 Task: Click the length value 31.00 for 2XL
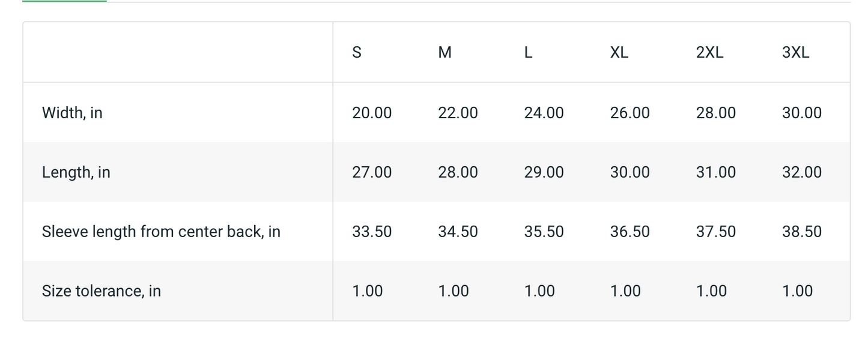(x=715, y=172)
